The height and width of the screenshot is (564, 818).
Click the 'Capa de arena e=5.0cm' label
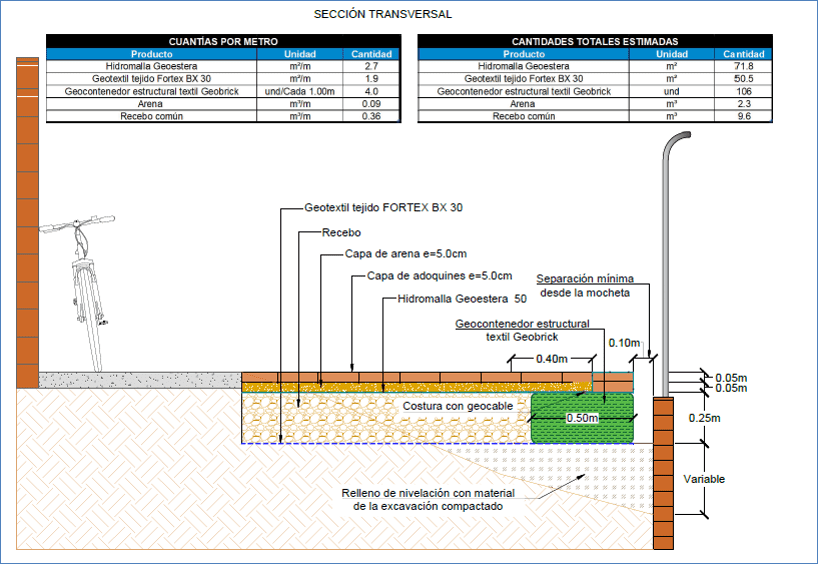pyautogui.click(x=405, y=254)
